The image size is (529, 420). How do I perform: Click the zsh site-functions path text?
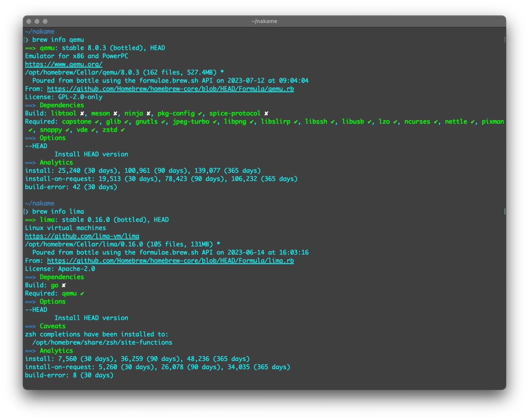click(x=102, y=343)
